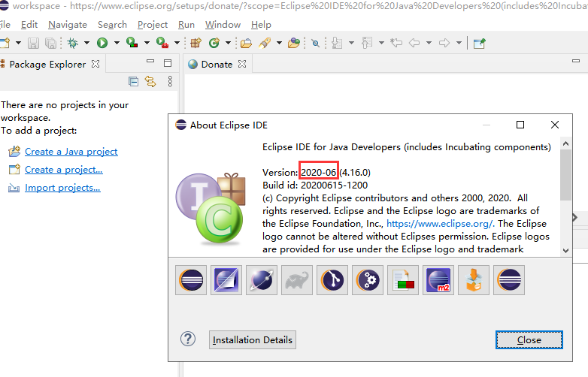Click the Installation Details button
588x377 pixels.
pos(253,339)
